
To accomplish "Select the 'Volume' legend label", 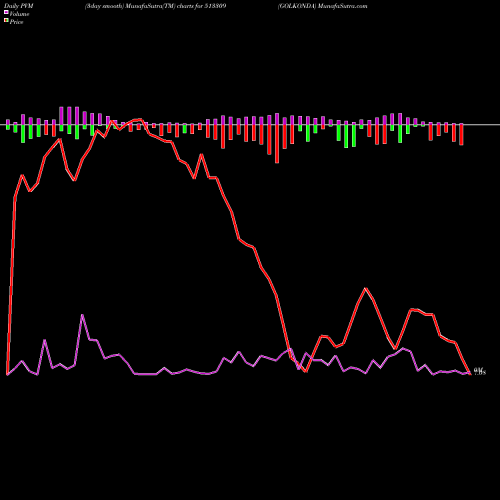I will [19, 14].
